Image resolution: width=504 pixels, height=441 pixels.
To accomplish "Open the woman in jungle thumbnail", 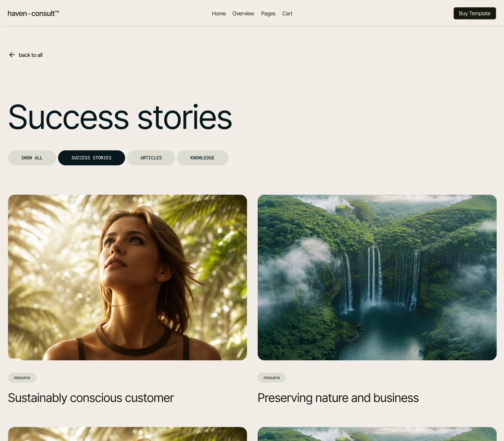I will point(127,277).
